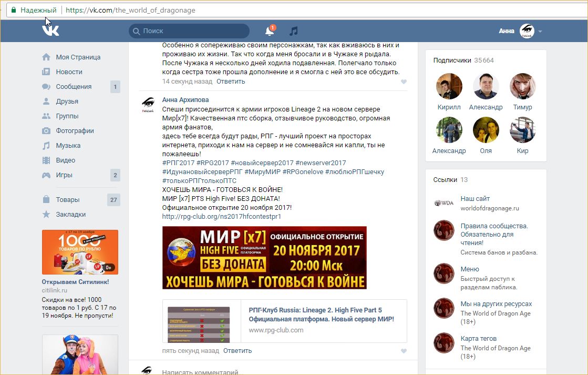Click Анна Архипова's comment avatar

pyautogui.click(x=148, y=105)
